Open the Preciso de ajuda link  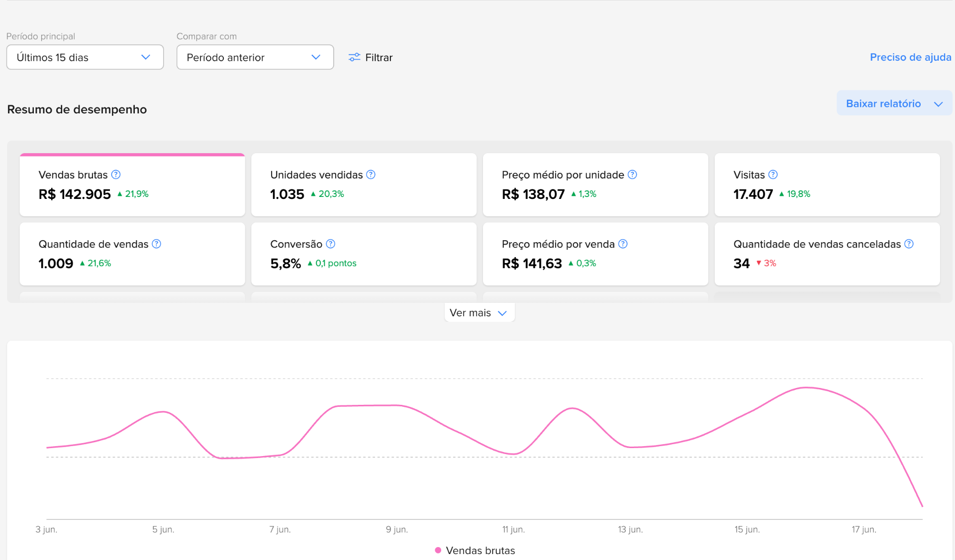(x=910, y=57)
